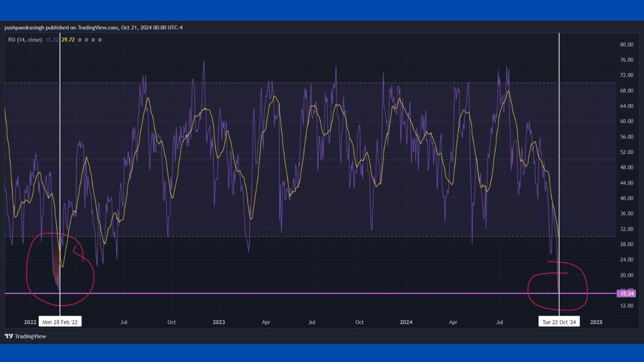Click the Tue 22 Oct '24 date label

[x=559, y=322]
